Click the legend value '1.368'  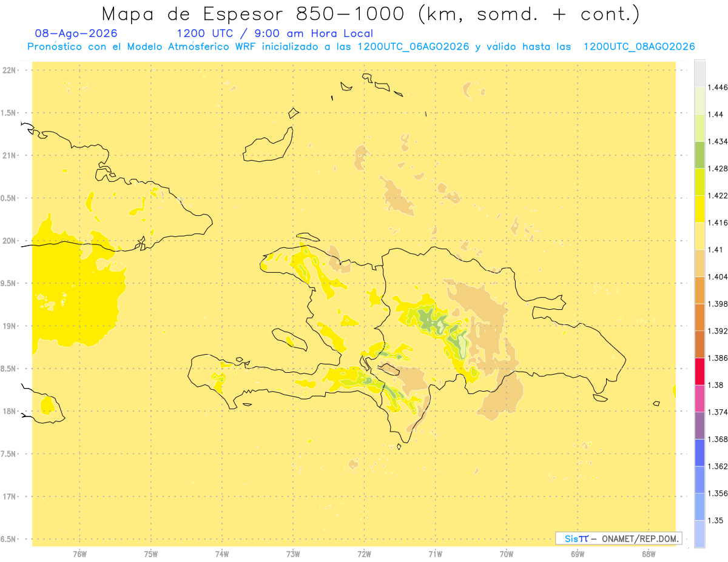718,439
